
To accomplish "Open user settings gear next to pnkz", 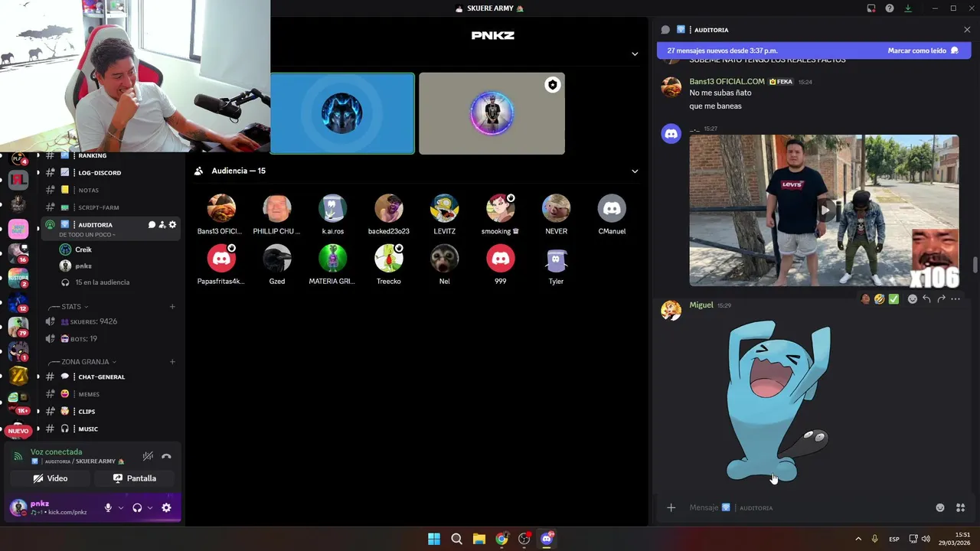I will click(x=166, y=507).
